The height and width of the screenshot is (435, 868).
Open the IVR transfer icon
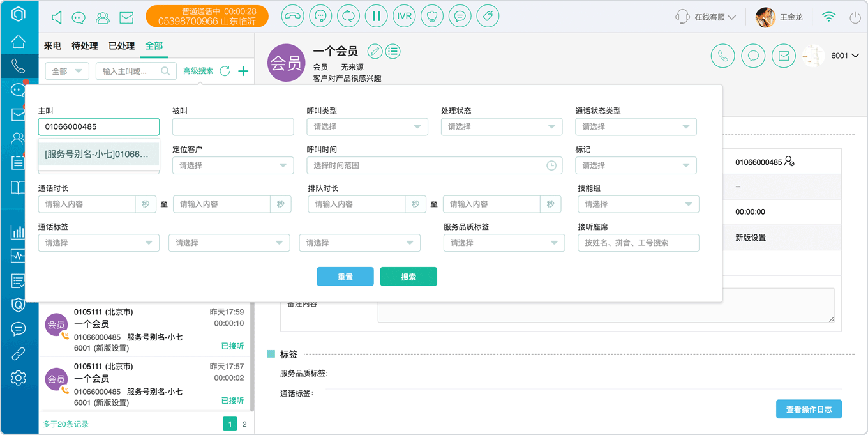point(404,17)
